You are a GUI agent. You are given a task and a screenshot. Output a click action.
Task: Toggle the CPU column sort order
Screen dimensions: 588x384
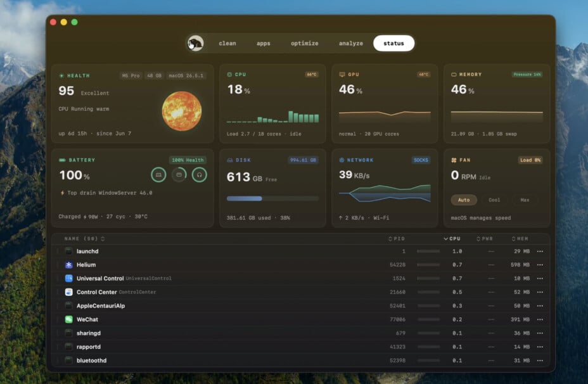point(452,239)
